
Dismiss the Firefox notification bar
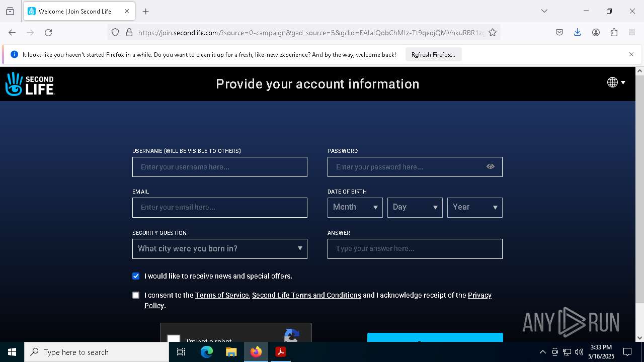pos(631,54)
